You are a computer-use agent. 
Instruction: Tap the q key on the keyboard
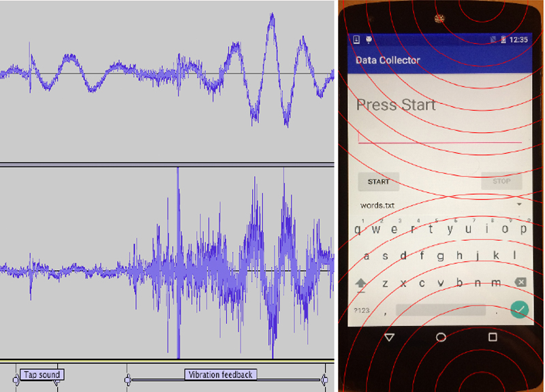click(358, 229)
